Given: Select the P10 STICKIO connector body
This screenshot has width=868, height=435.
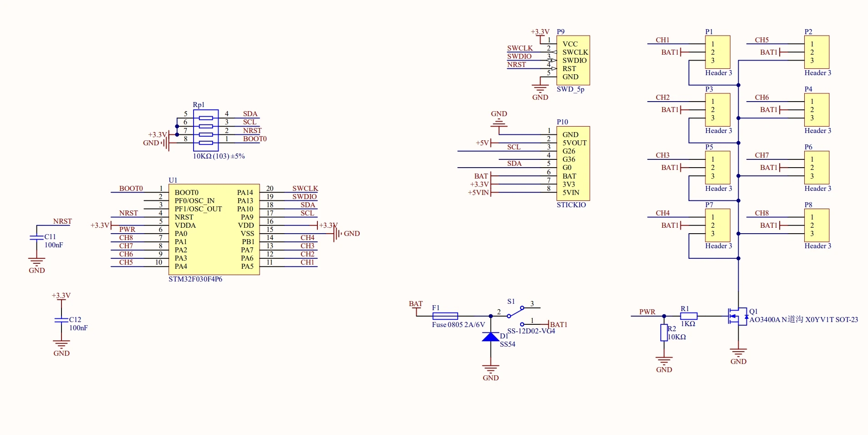Looking at the screenshot, I should (x=573, y=163).
